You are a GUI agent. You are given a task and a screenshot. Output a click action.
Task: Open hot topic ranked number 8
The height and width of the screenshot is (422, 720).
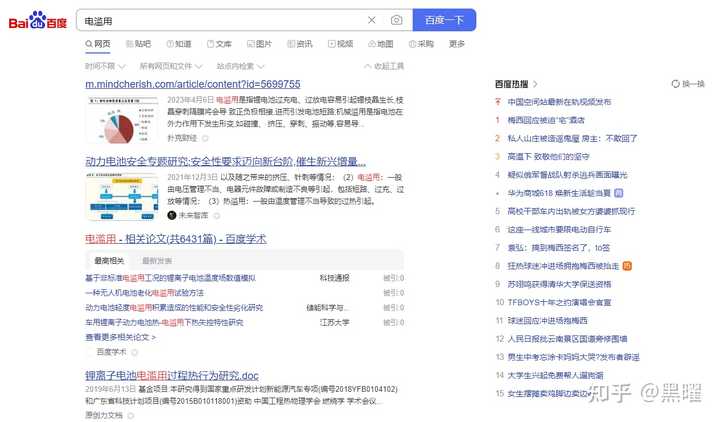pos(563,266)
